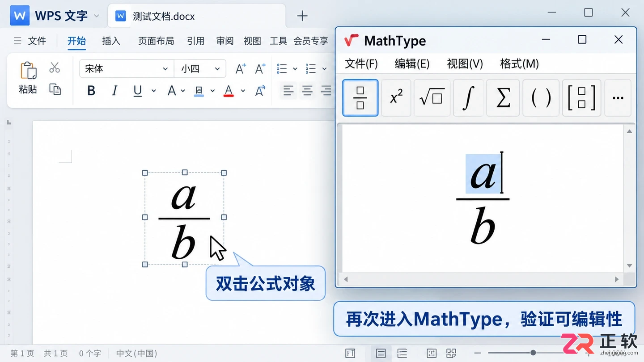Expand the underline style dropdown arrow
The height and width of the screenshot is (362, 644).
154,91
